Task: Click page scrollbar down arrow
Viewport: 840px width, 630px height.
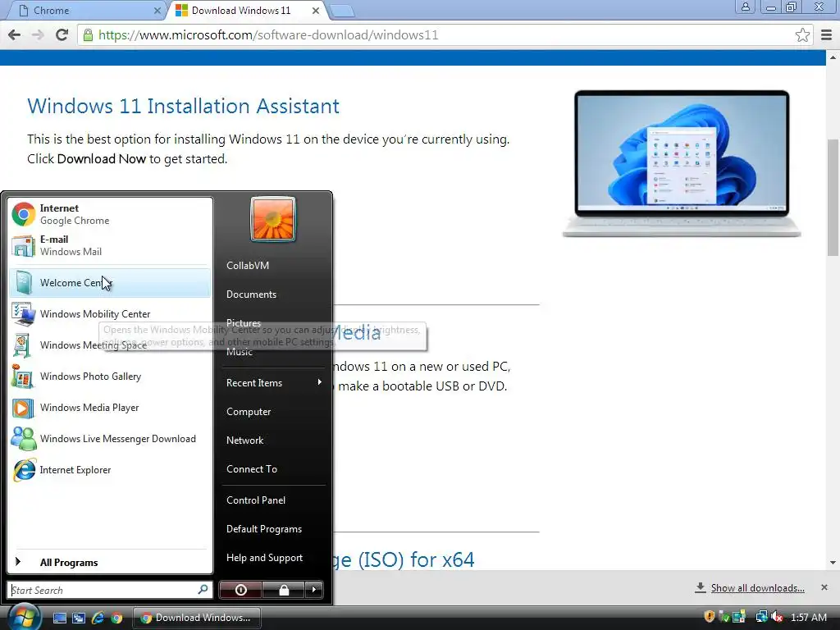Action: coord(833,563)
